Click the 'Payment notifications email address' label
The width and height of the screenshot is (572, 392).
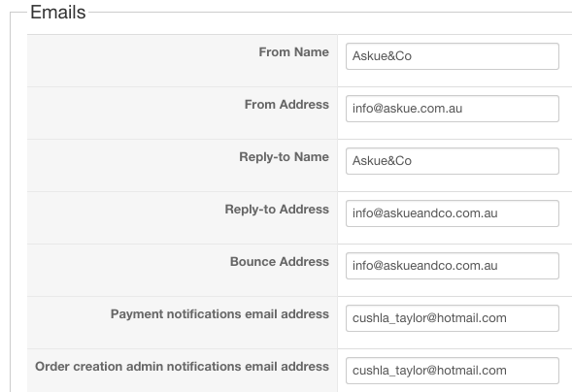(x=220, y=314)
